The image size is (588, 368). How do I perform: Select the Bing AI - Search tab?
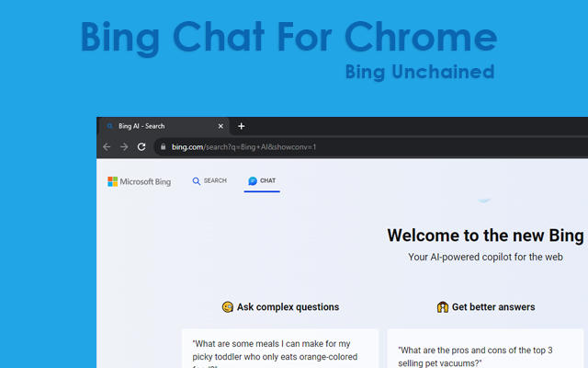tap(164, 126)
